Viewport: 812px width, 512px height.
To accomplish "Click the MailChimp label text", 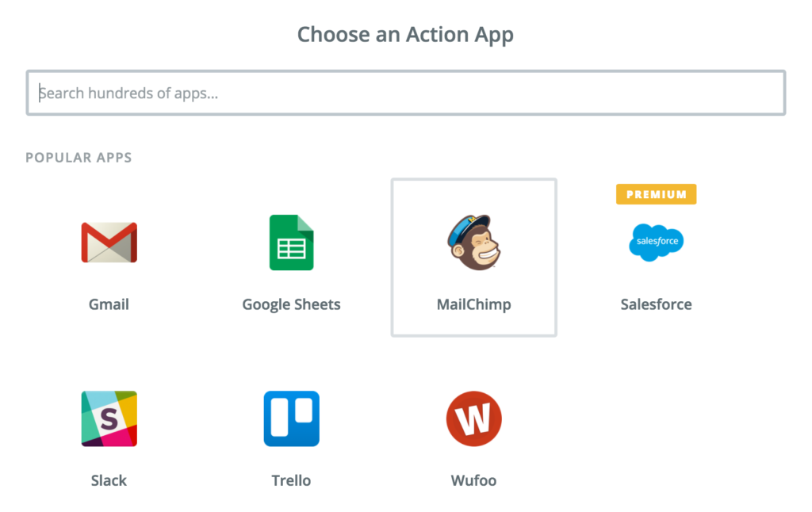I will pos(473,304).
